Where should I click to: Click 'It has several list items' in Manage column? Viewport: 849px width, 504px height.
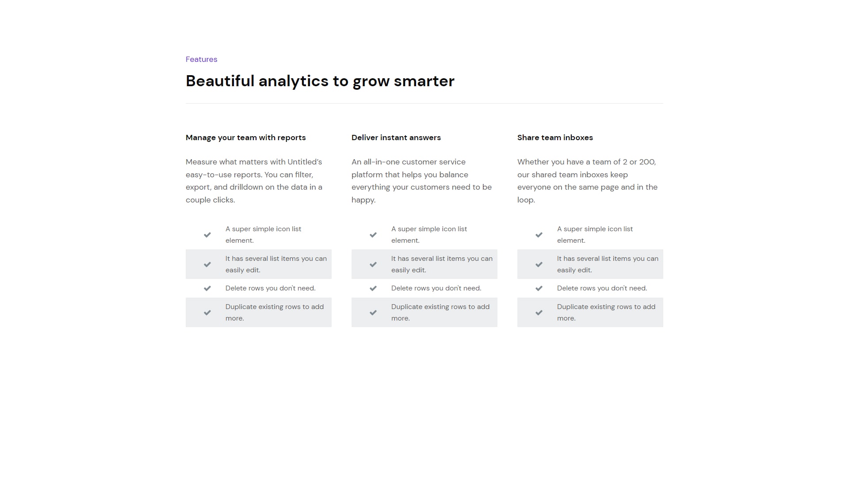[276, 264]
